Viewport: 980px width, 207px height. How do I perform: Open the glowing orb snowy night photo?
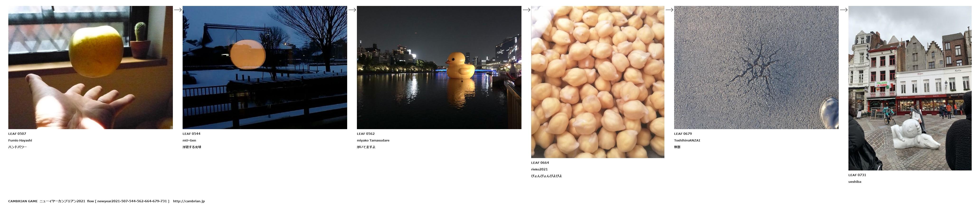coord(265,67)
